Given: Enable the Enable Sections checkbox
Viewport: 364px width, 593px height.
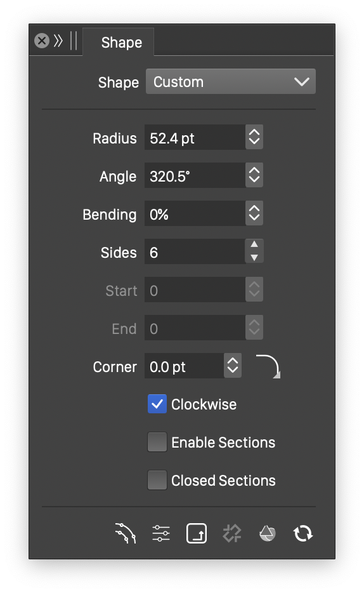Looking at the screenshot, I should [x=157, y=442].
